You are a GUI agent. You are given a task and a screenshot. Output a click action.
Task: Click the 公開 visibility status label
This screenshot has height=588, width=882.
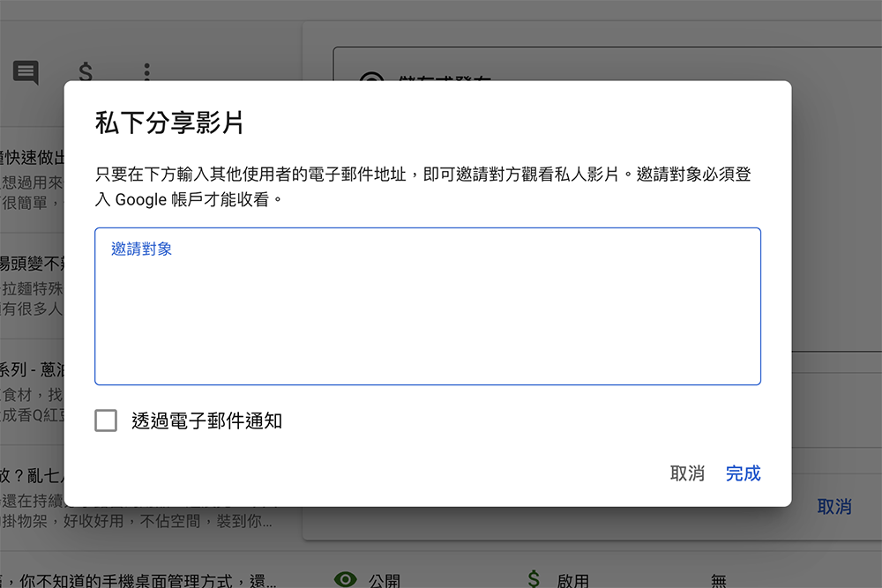click(x=383, y=580)
